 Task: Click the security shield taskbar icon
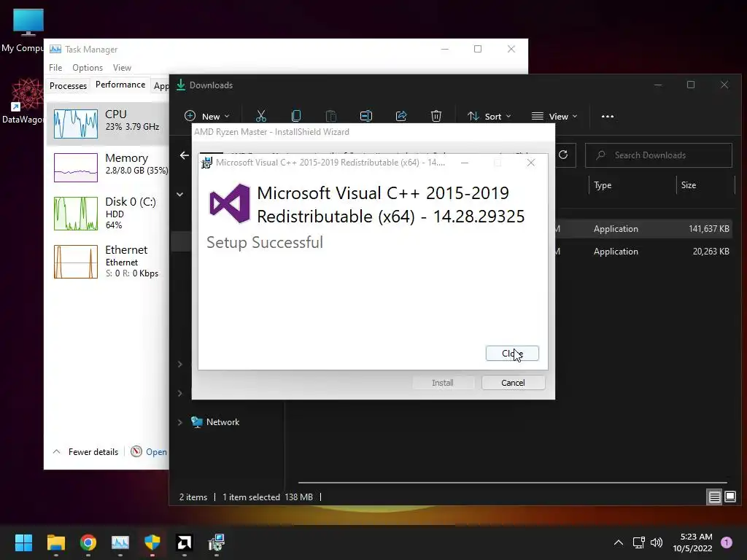point(152,542)
